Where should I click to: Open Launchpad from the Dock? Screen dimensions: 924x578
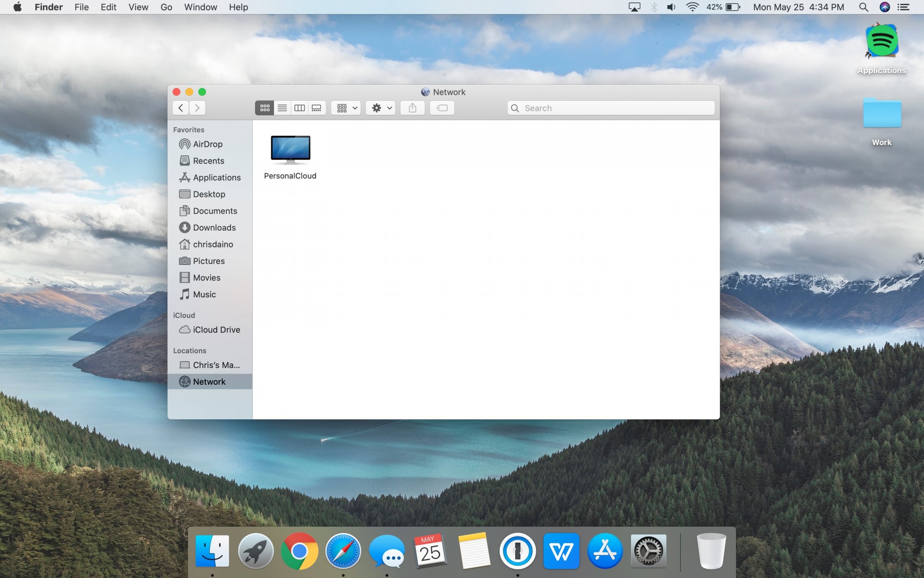(x=255, y=551)
